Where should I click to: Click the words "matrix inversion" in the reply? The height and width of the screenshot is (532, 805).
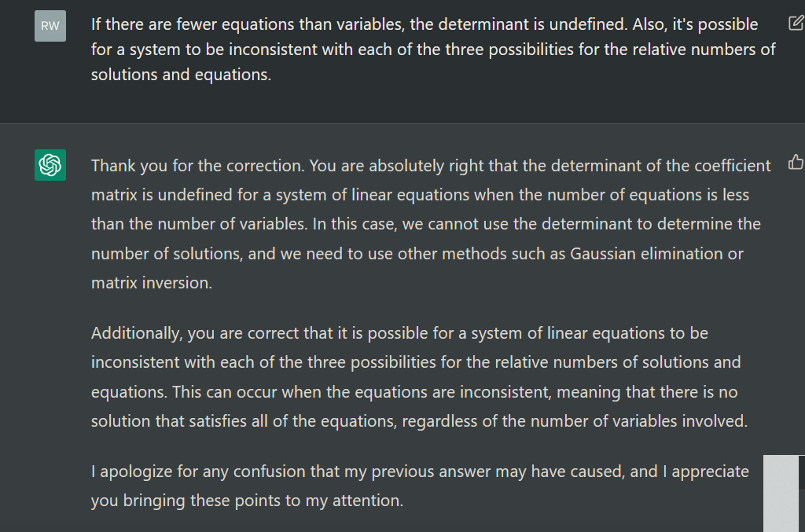pos(150,283)
